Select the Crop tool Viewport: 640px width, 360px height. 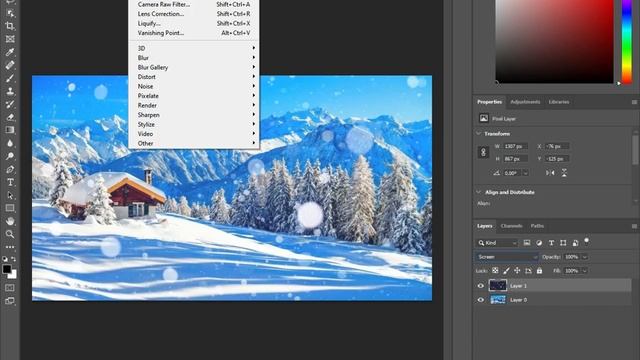tap(10, 26)
